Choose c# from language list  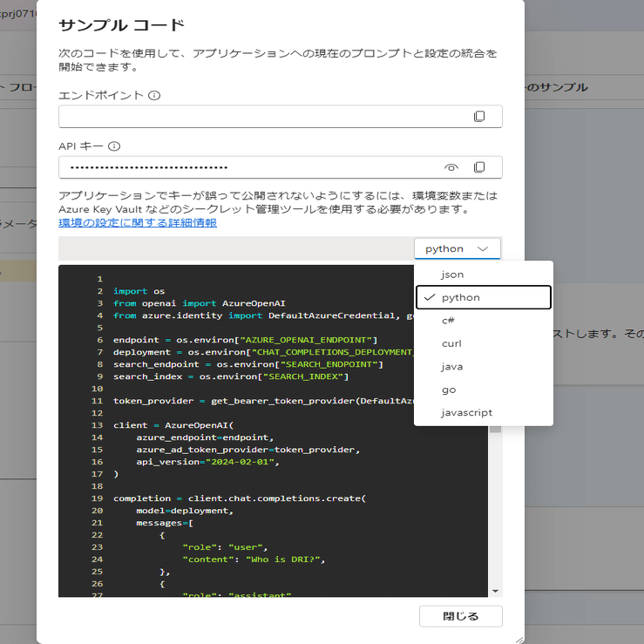[x=484, y=321]
